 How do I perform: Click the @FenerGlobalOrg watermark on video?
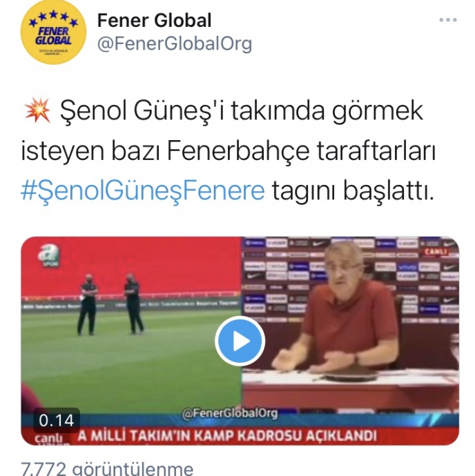coord(230,413)
